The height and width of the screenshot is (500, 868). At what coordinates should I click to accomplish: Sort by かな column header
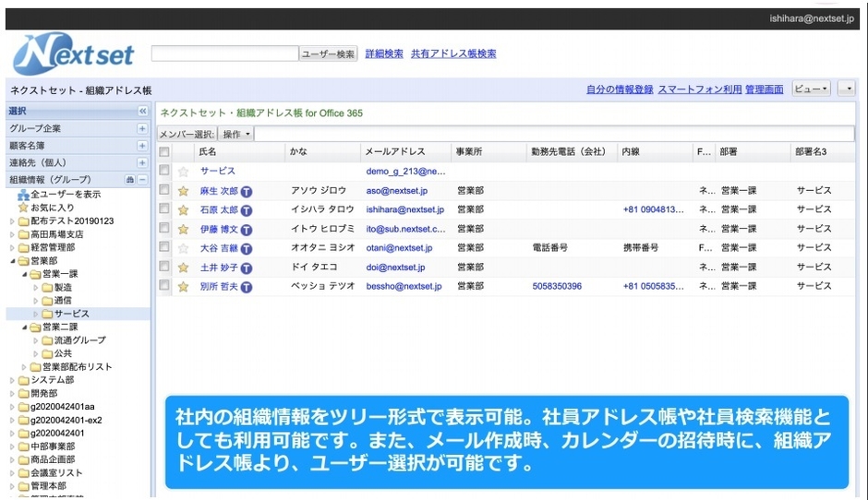point(323,151)
